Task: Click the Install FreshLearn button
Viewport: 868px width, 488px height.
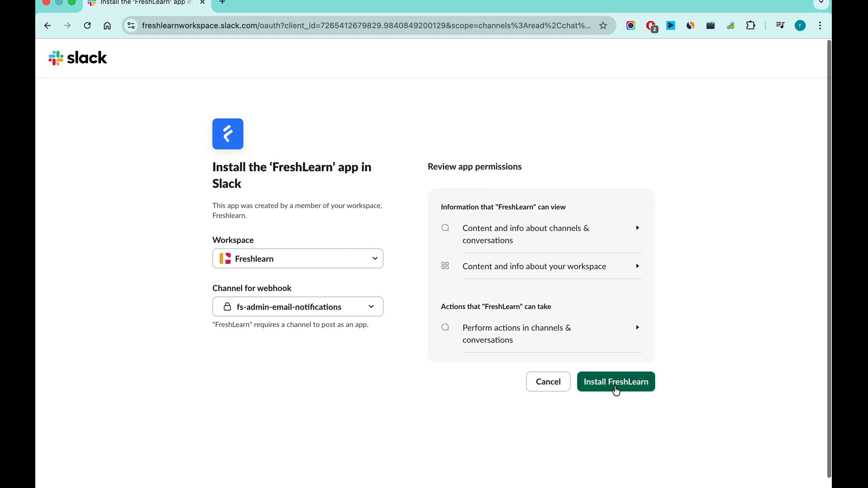Action: tap(616, 382)
